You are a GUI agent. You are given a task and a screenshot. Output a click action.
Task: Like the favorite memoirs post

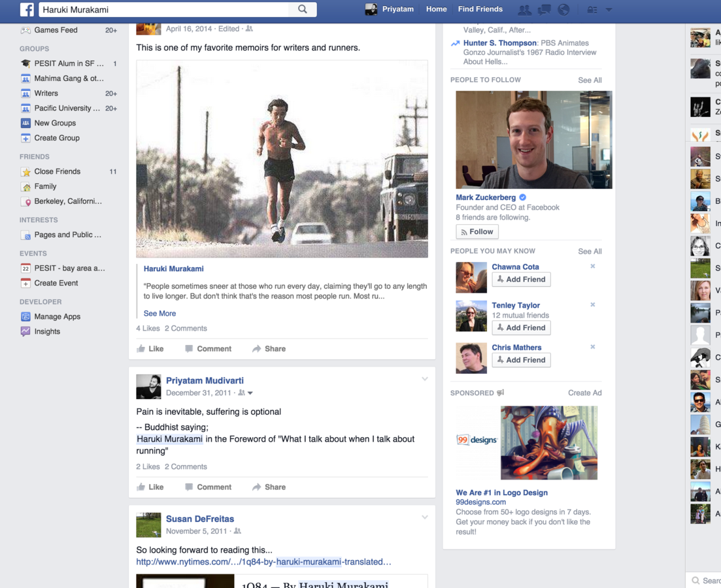tap(150, 348)
